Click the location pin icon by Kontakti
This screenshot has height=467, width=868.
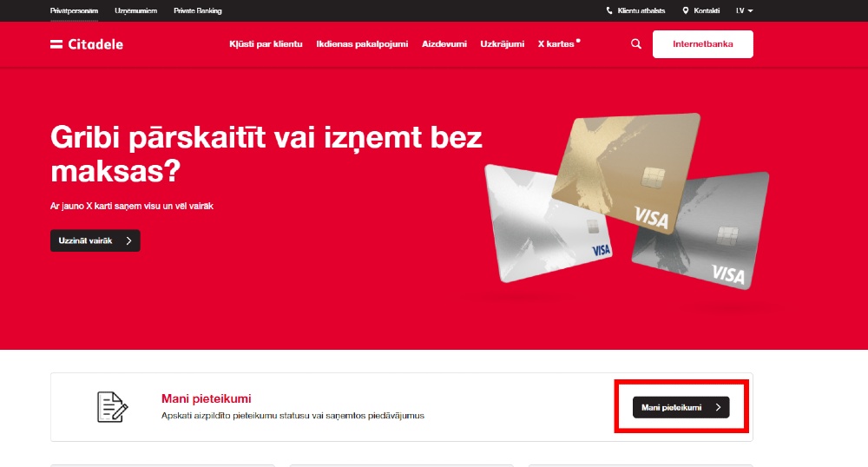(x=686, y=10)
